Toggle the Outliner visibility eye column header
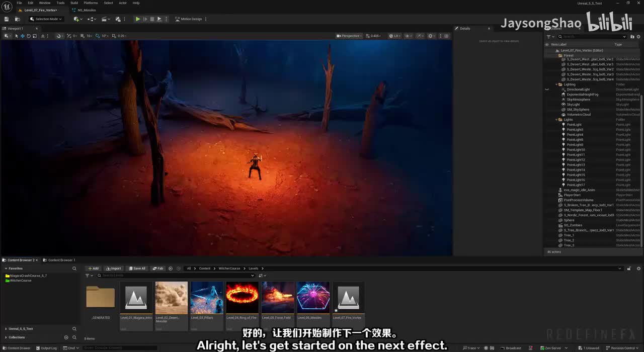Viewport: 644px width, 352px height. [x=547, y=44]
